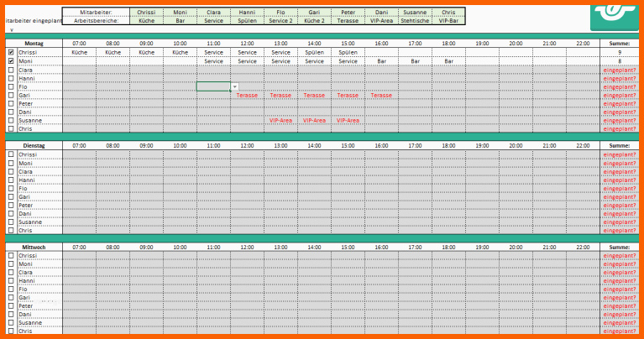Enable the Chrissi checkbox under Dienstag
Screen dimensions: 644x339
point(11,154)
